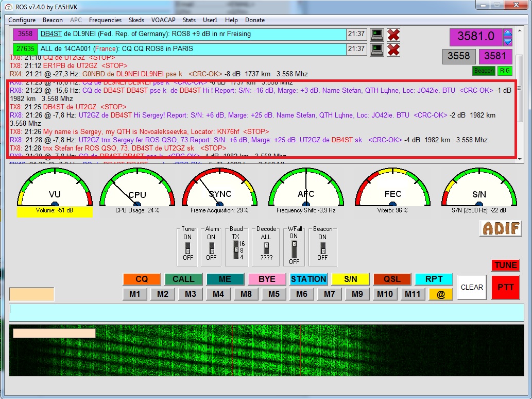Switch the WFall waterfall toggle
The image size is (532, 399).
[x=294, y=248]
